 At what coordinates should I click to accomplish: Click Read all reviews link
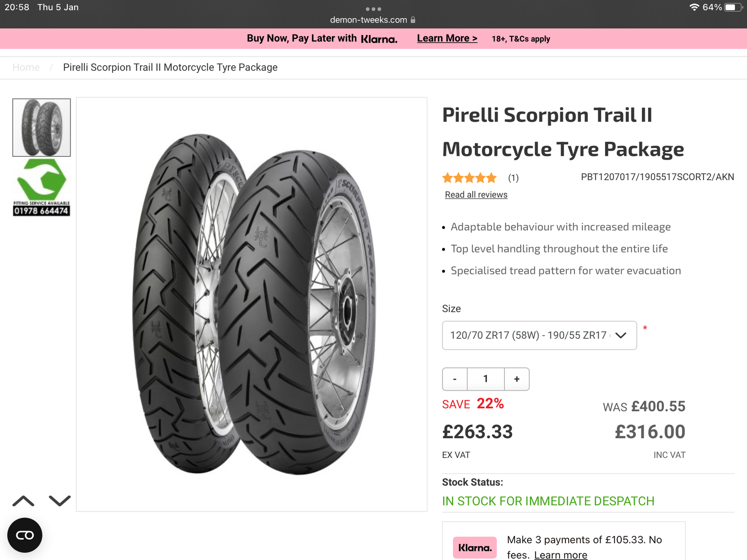pos(476,195)
